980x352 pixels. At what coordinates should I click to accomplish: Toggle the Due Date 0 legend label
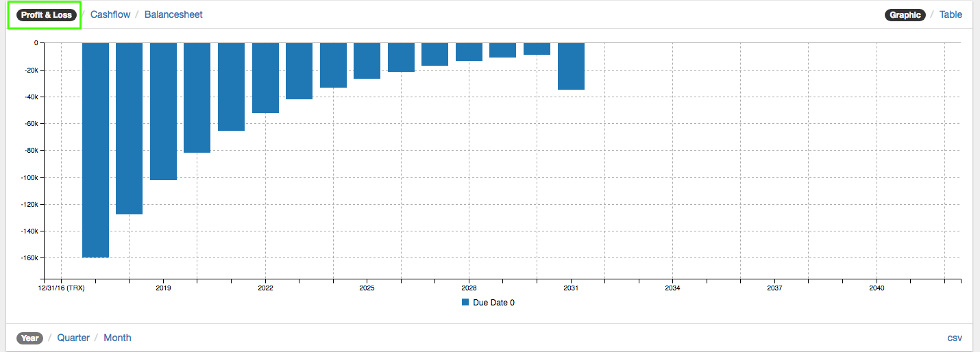(x=493, y=302)
